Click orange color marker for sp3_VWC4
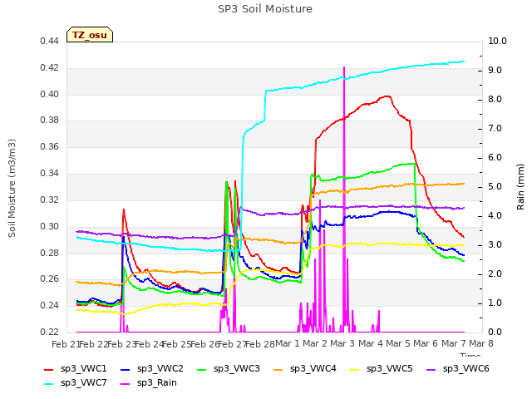532x399 pixels. [278, 369]
